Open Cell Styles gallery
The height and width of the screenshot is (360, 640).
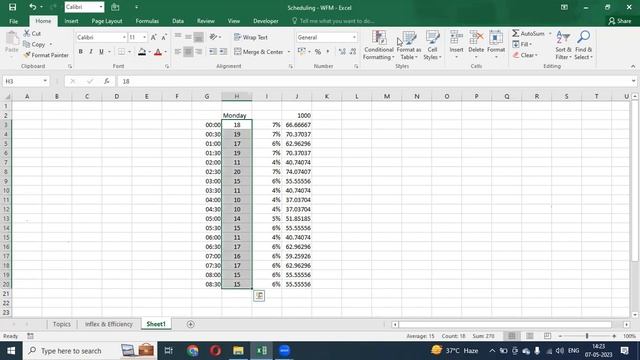tap(432, 45)
